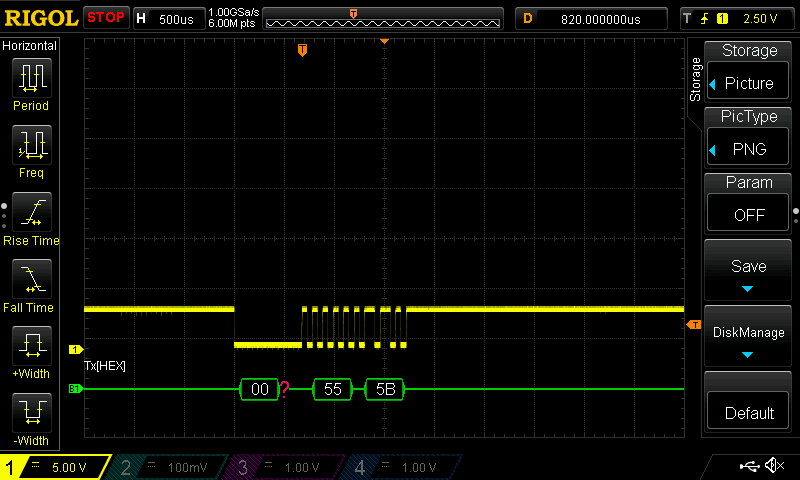800x480 pixels.
Task: Click the Tx[HEX] decode label
Action: 105,366
